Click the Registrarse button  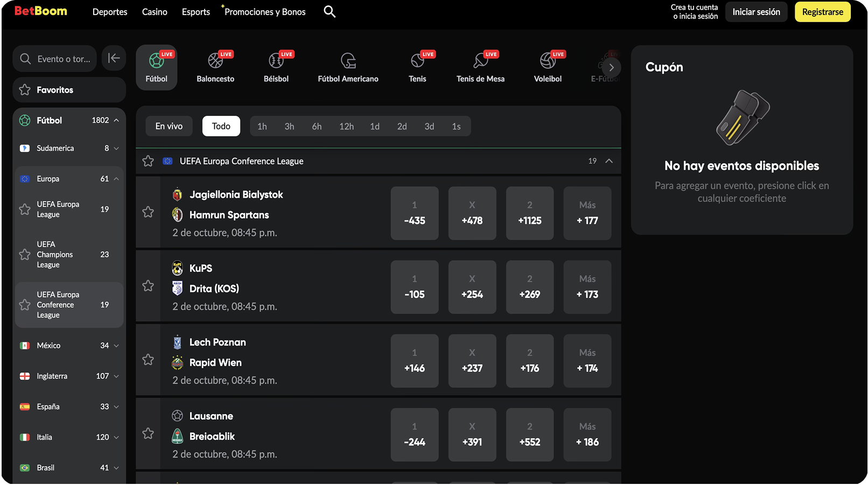822,12
